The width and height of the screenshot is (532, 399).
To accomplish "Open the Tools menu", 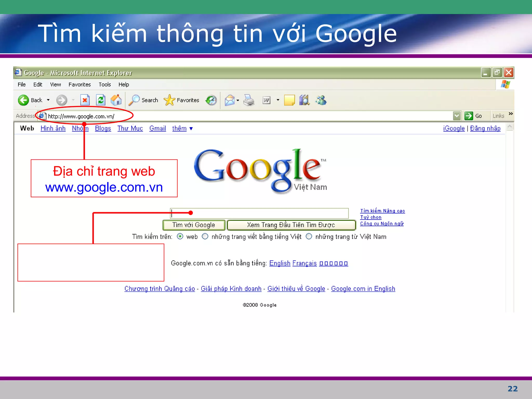I will coord(105,84).
